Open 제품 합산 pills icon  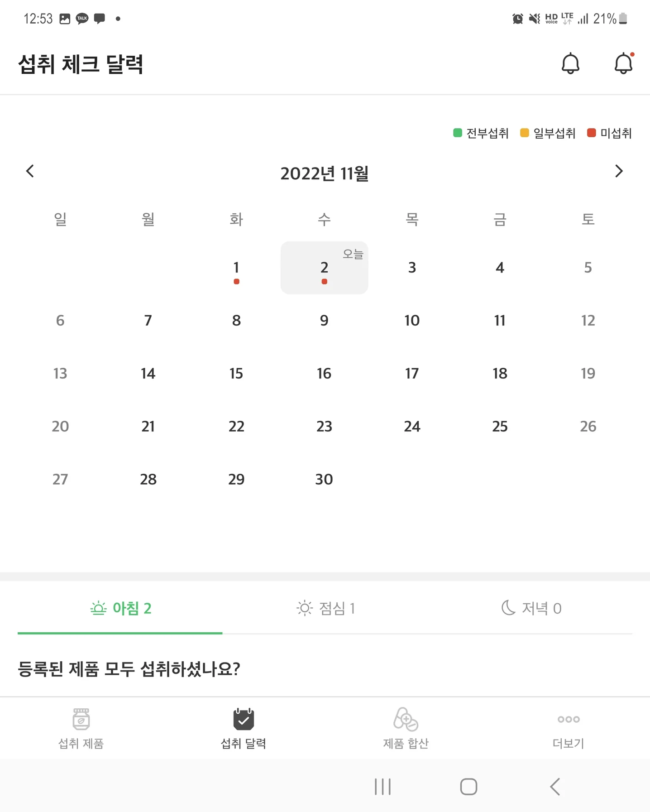click(x=406, y=719)
